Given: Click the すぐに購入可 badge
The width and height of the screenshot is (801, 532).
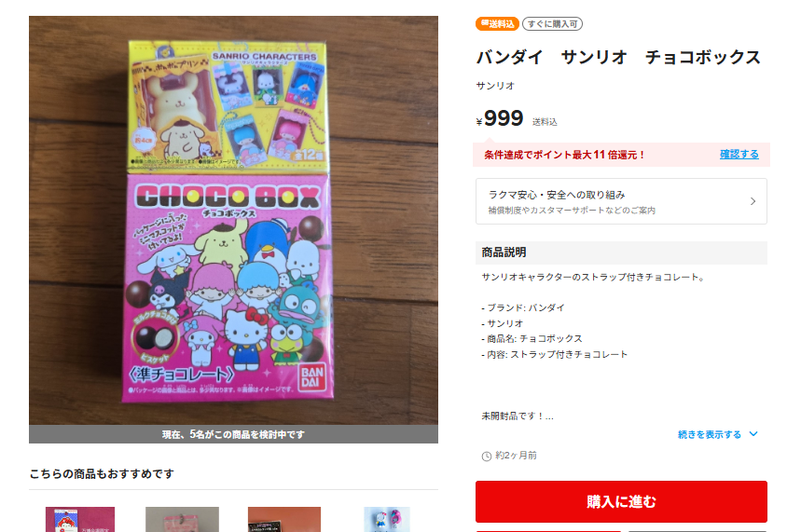Looking at the screenshot, I should [552, 24].
